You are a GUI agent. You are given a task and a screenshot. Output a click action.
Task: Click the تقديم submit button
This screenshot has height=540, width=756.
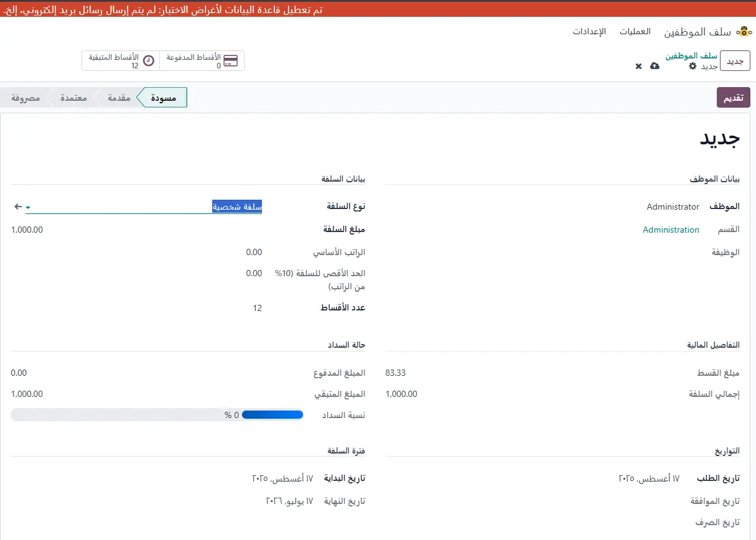click(733, 98)
